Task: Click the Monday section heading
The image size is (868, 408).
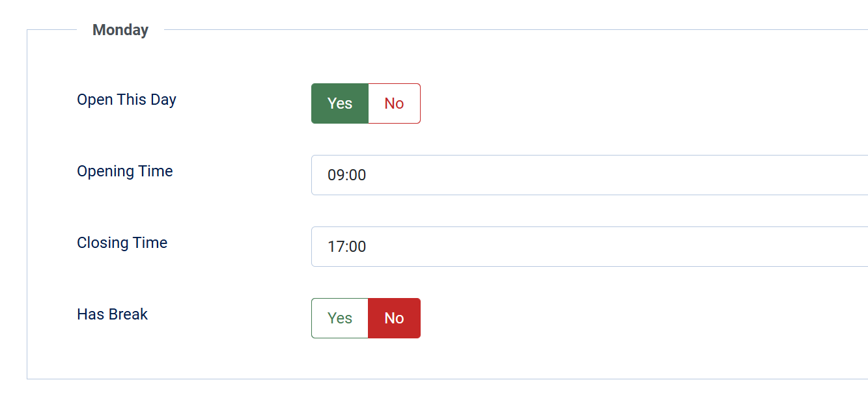Action: coord(120,30)
